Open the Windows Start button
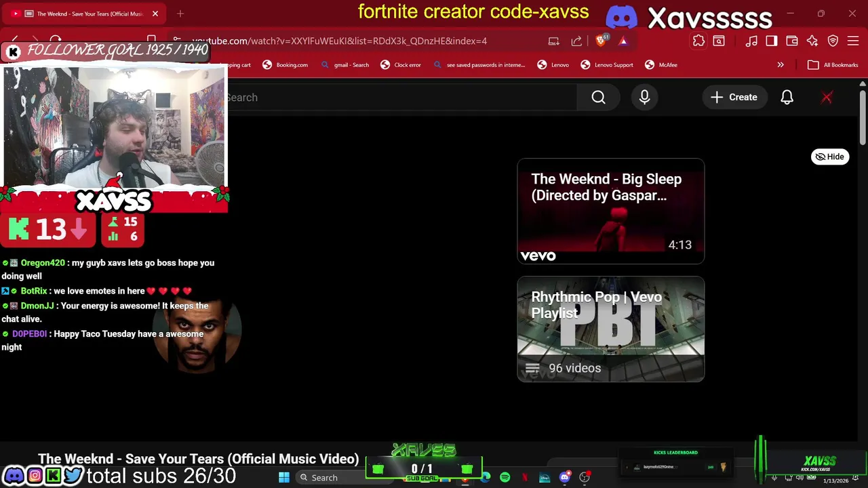 click(284, 478)
